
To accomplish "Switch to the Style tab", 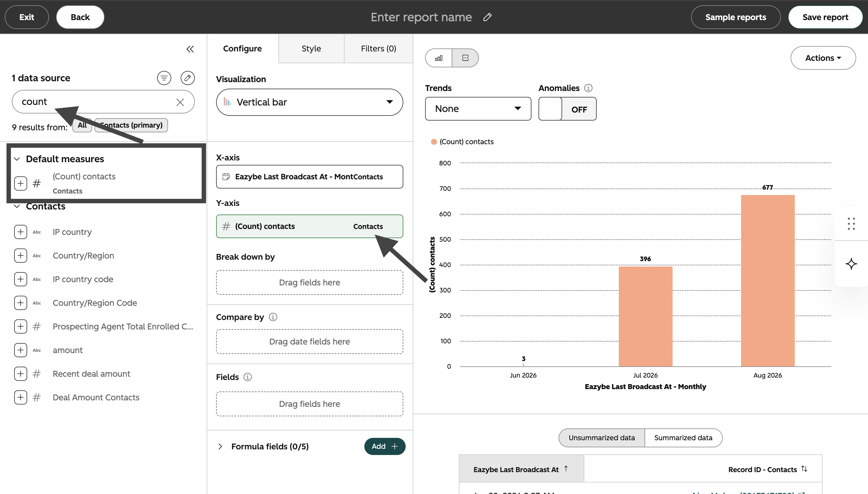I will pyautogui.click(x=311, y=48).
